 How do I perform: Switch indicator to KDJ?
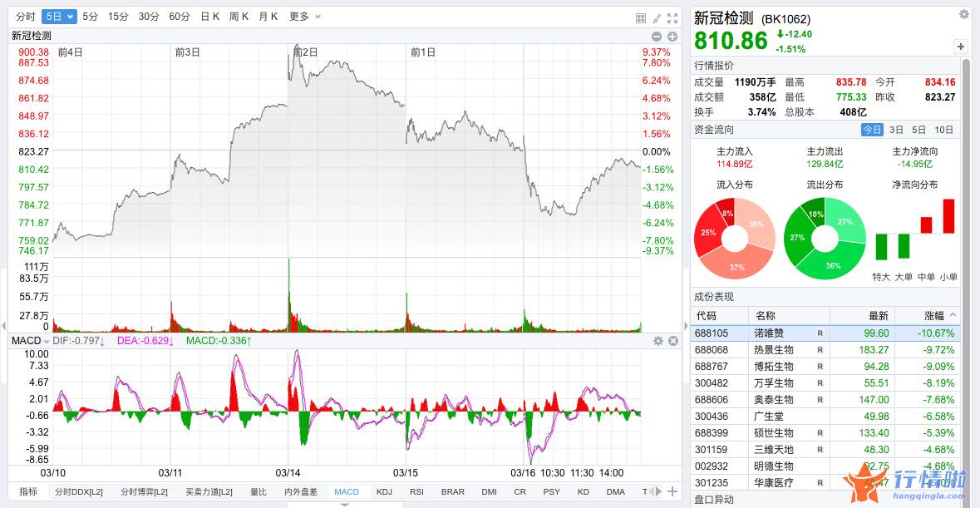tap(384, 491)
